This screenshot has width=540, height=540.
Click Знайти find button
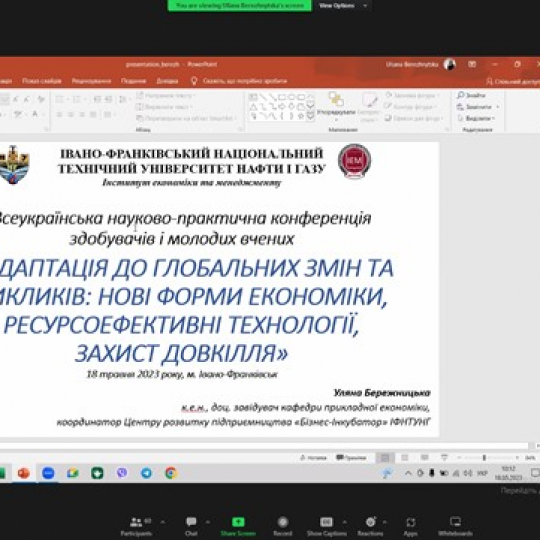click(471, 95)
